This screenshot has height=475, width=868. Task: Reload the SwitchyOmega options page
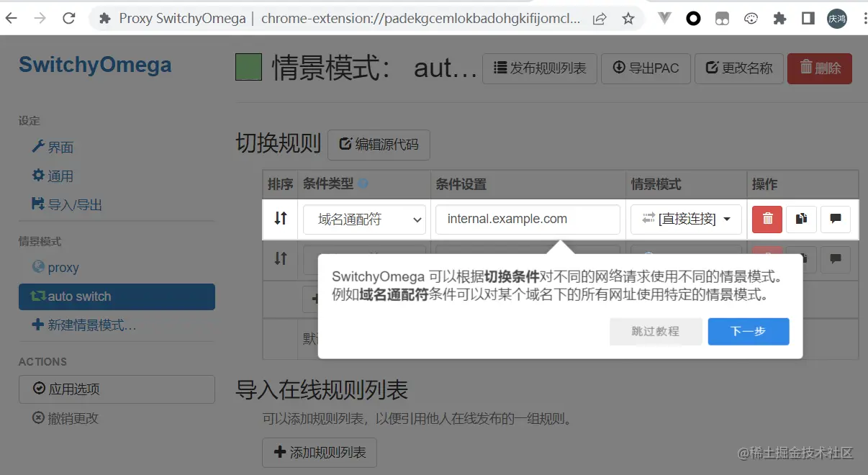tap(69, 19)
